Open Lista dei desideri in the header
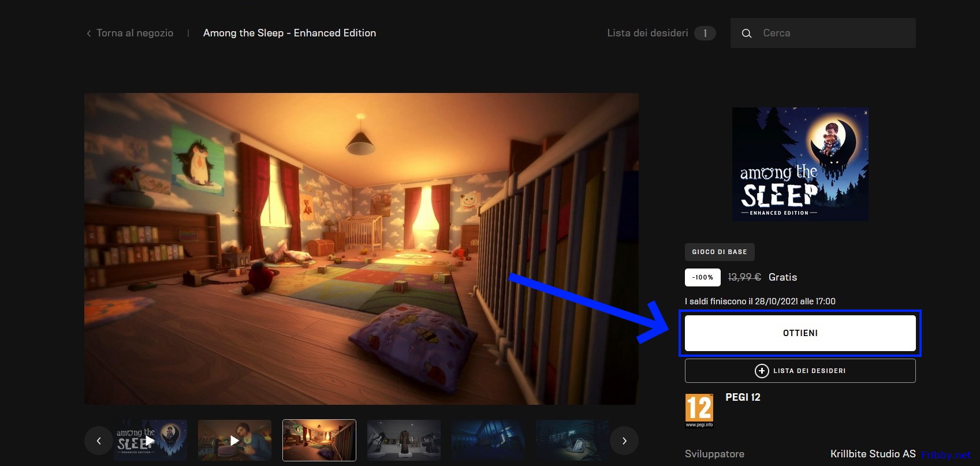The height and width of the screenshot is (466, 980). [x=647, y=33]
